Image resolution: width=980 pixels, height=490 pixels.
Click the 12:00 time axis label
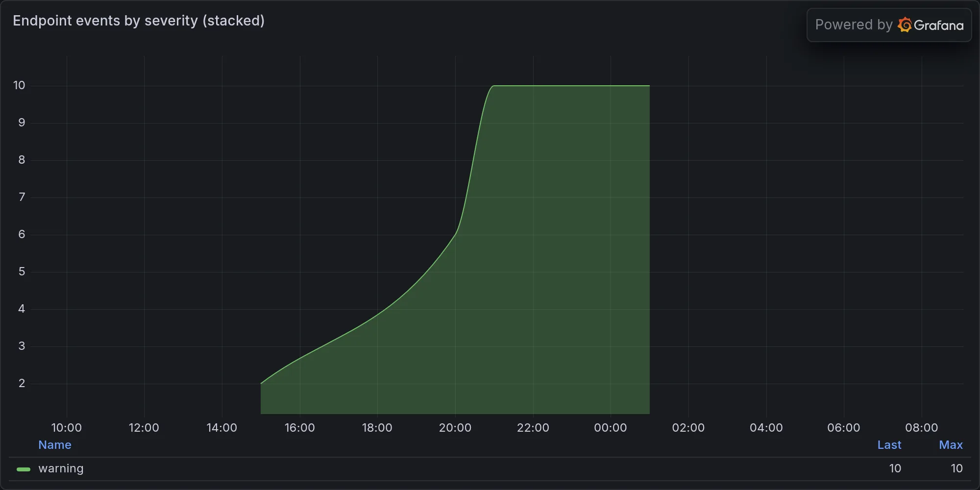(x=144, y=428)
